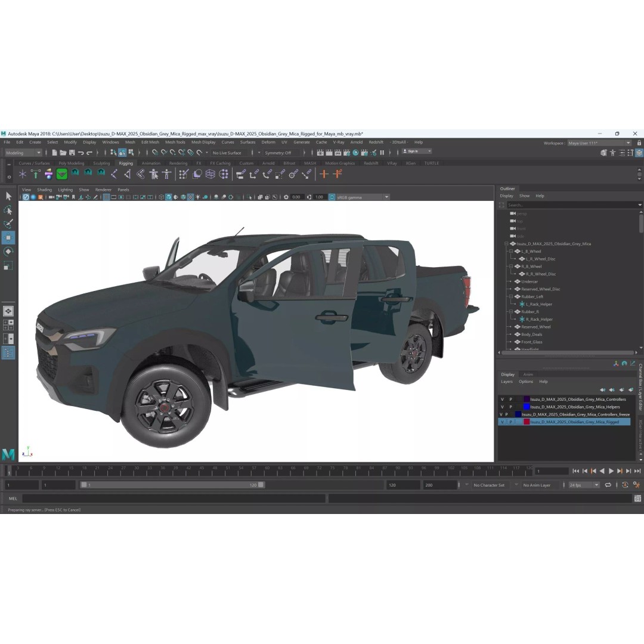Click the Quick Rig shelf icon
Viewport: 644px width, 644px height.
[154, 174]
